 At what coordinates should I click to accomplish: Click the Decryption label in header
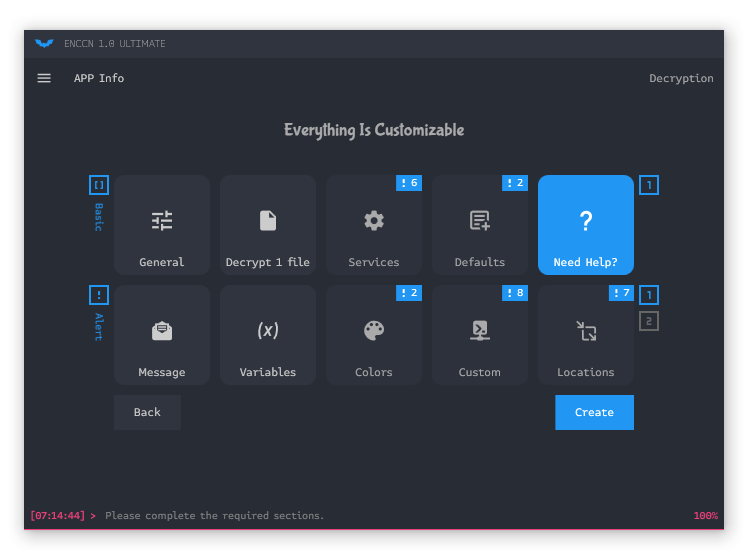681,78
